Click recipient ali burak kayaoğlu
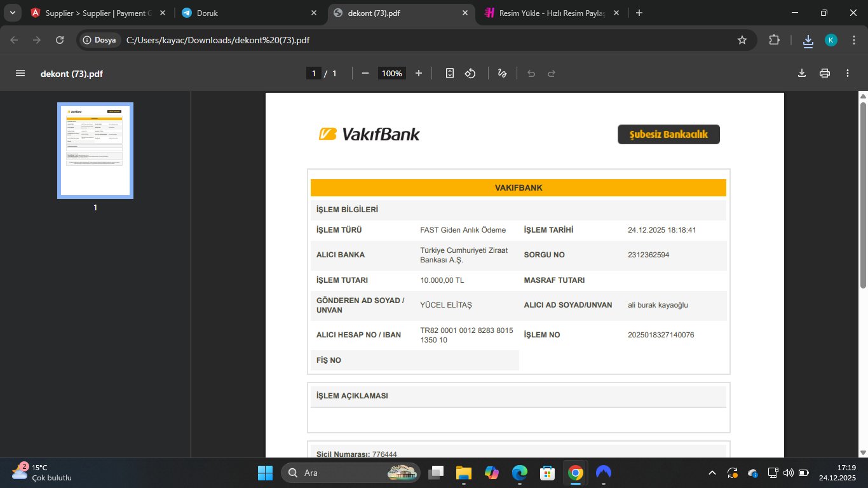 click(x=658, y=305)
